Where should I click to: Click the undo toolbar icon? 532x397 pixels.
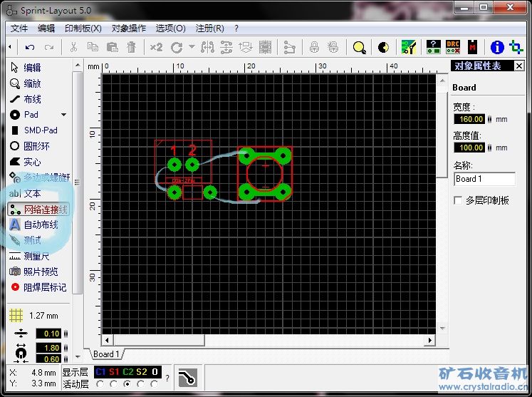click(x=30, y=48)
